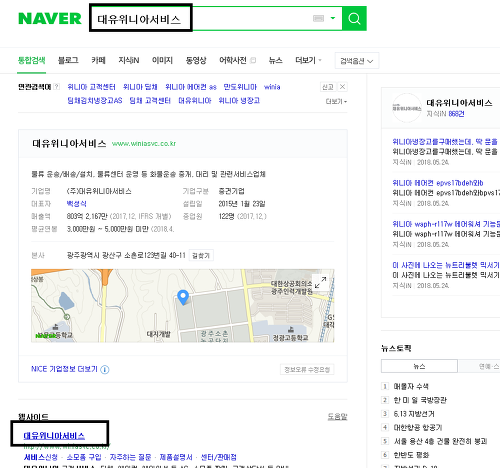Expand the 더보기 tab menu
The height and width of the screenshot is (468, 500).
click(x=308, y=60)
